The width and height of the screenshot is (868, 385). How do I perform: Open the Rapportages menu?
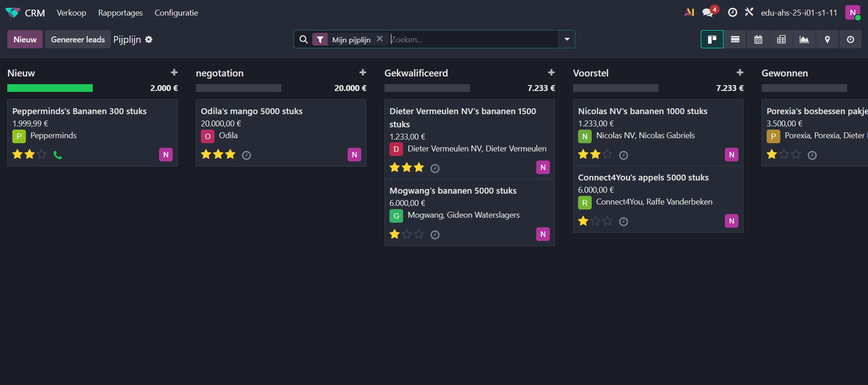[120, 12]
